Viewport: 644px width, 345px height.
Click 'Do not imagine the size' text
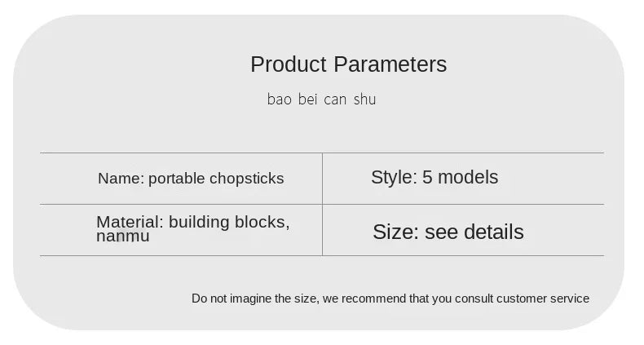coord(254,299)
